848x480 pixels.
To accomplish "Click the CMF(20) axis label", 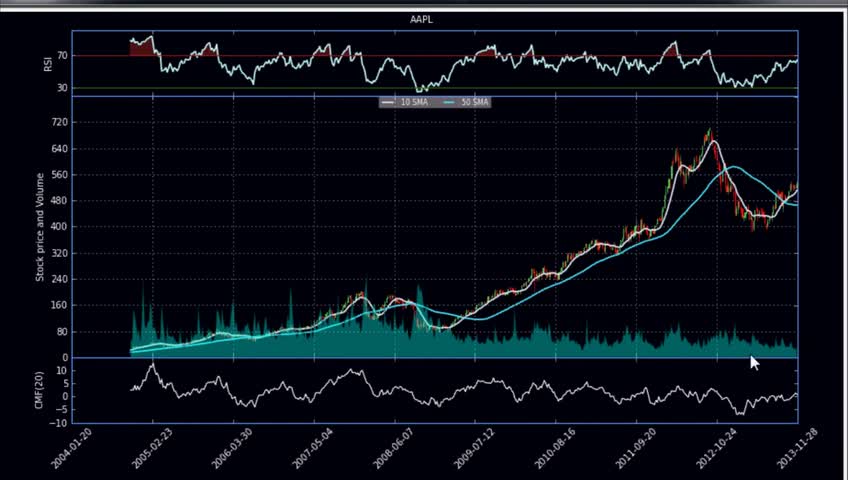I will pos(39,391).
